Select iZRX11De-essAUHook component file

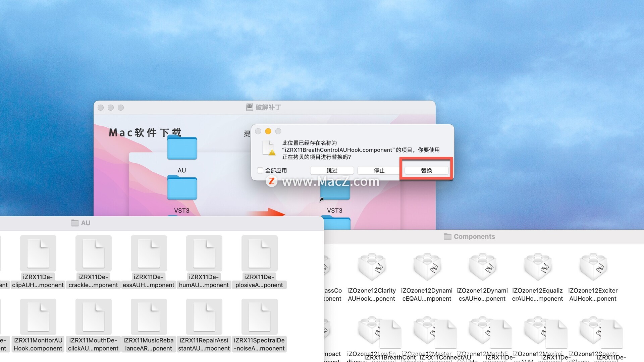click(149, 253)
